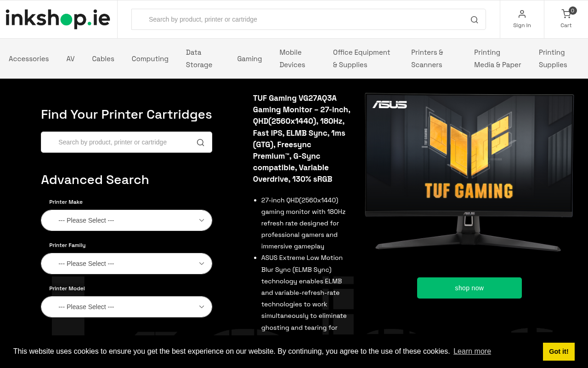Follow the Learn more cookie link

472,351
